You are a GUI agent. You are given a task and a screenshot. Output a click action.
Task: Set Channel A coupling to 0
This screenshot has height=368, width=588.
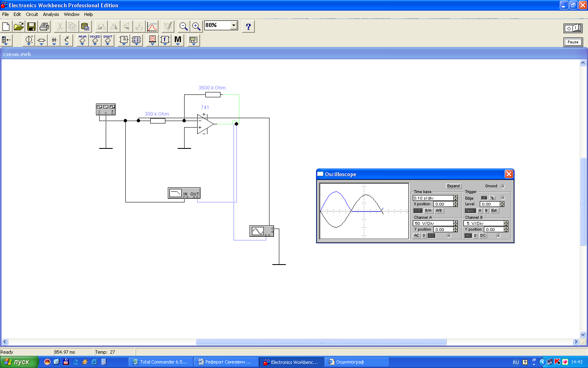(x=424, y=236)
